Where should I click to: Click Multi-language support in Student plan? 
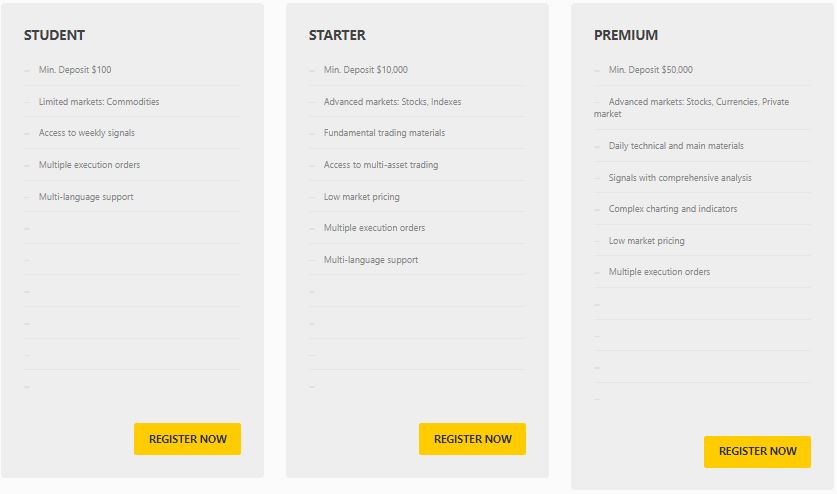point(86,197)
